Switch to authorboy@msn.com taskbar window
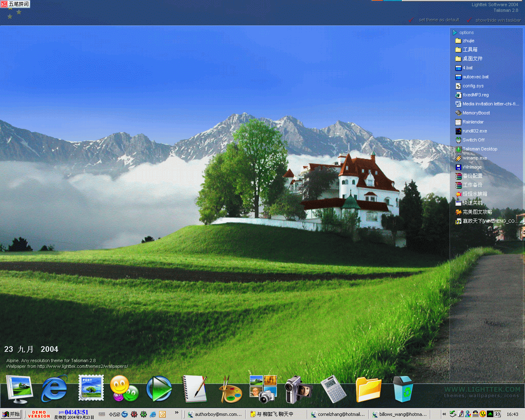 pos(215,414)
